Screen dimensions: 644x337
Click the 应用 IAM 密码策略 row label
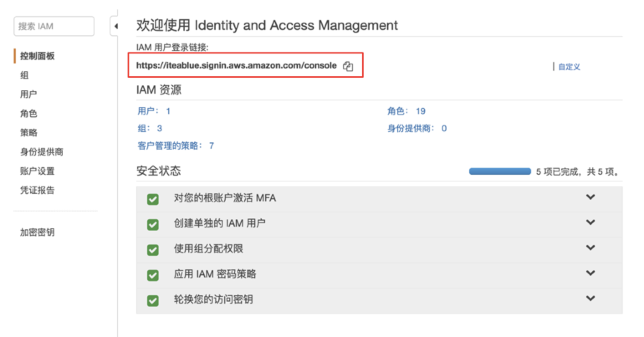[215, 274]
